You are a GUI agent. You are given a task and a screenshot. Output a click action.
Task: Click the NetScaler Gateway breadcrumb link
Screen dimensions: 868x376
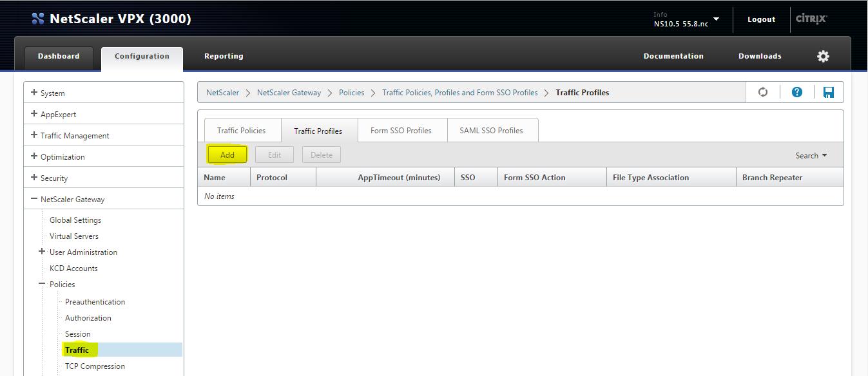coord(289,93)
